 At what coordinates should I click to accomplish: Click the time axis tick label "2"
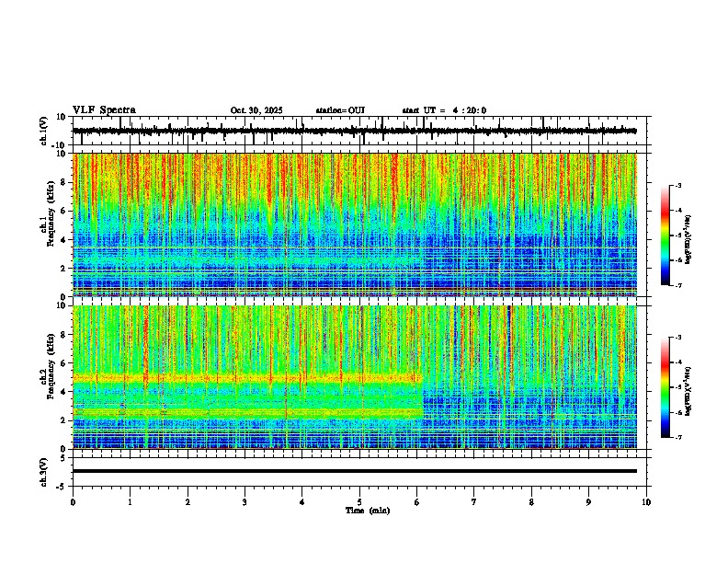pos(188,502)
